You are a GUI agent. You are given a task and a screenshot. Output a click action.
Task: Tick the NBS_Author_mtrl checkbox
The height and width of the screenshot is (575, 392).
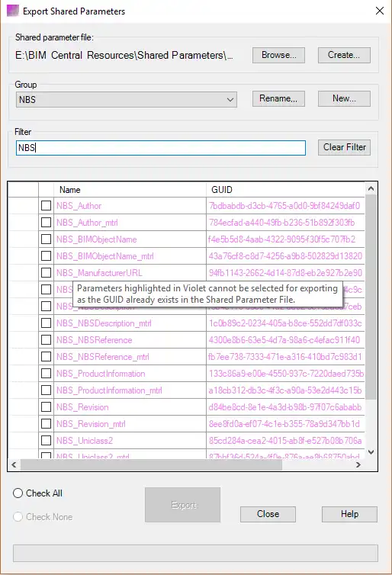[47, 223]
